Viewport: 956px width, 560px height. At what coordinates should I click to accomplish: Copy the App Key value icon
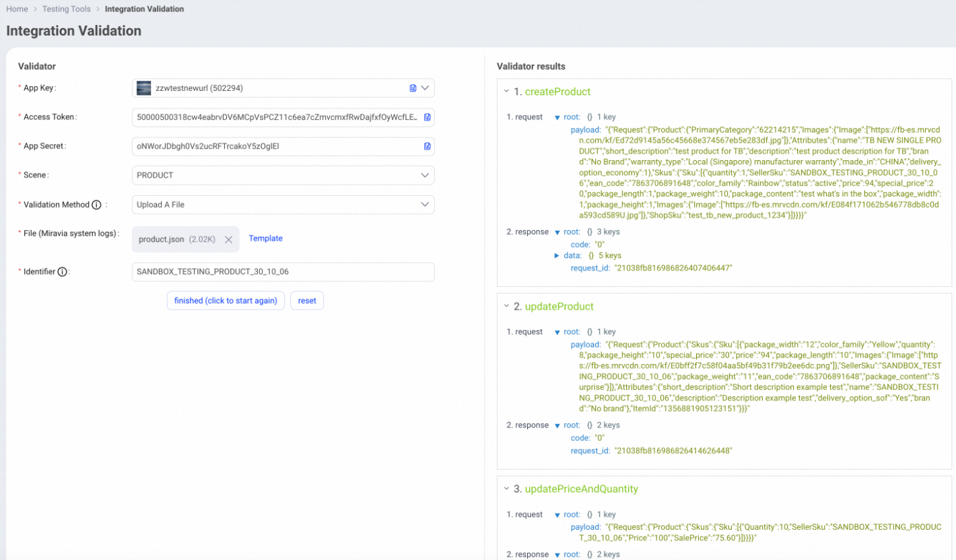click(x=413, y=88)
